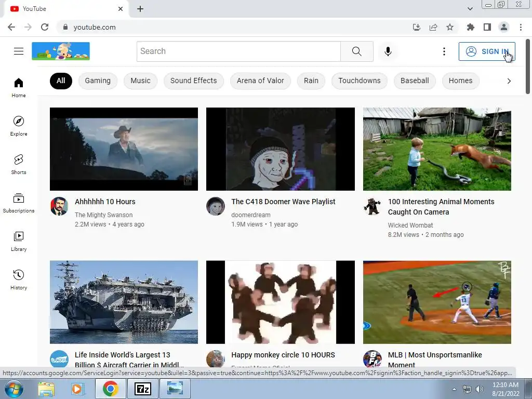The height and width of the screenshot is (399, 532).
Task: Click the page vertical scrollbar
Action: pos(528,66)
